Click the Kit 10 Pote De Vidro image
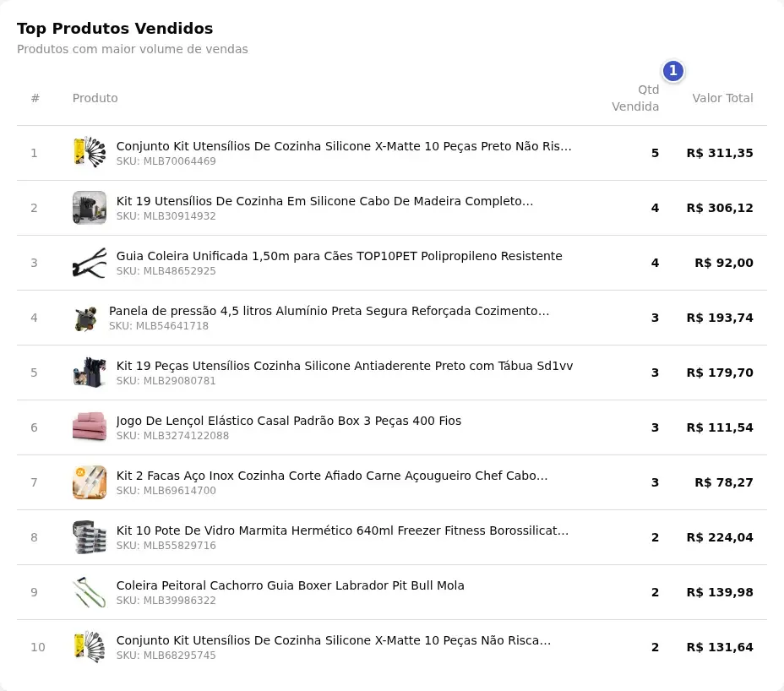 [90, 537]
